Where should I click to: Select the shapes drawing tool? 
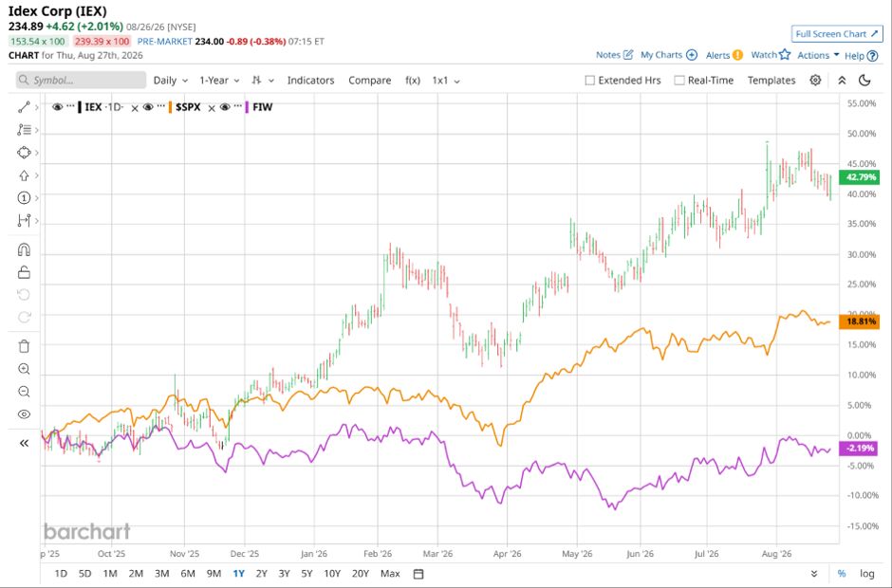pos(24,153)
